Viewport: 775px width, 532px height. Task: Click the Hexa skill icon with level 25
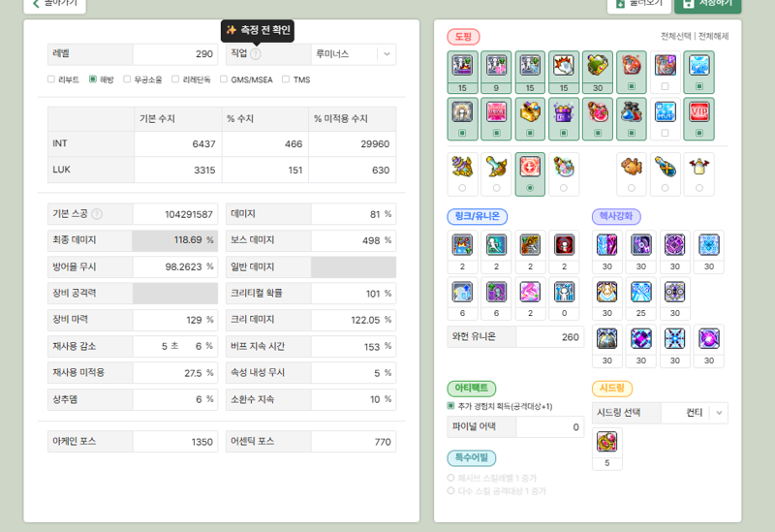641,292
